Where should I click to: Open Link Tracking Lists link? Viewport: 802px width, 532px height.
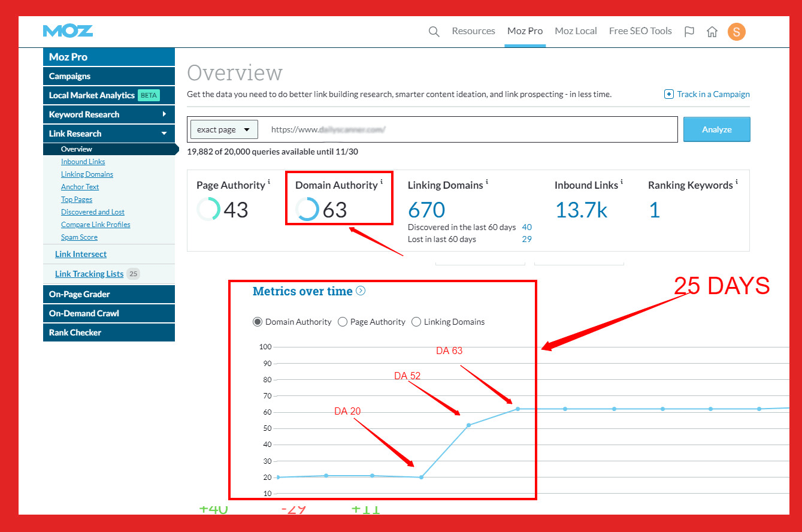coord(89,274)
